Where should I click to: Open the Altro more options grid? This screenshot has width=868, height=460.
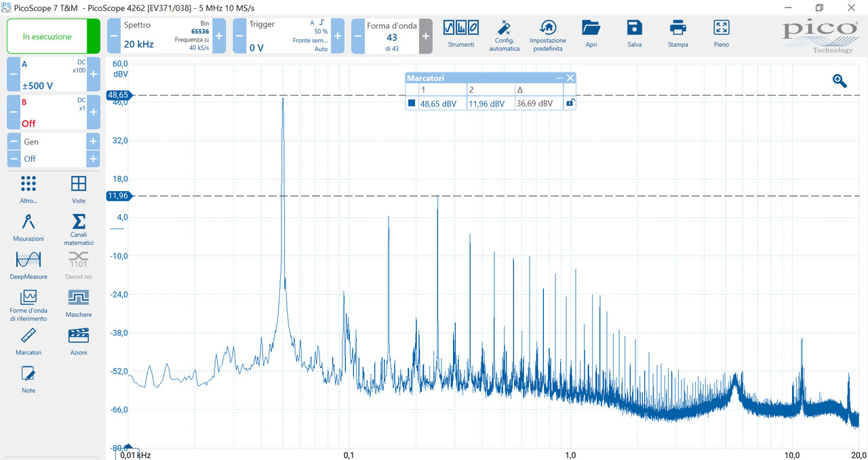click(28, 190)
